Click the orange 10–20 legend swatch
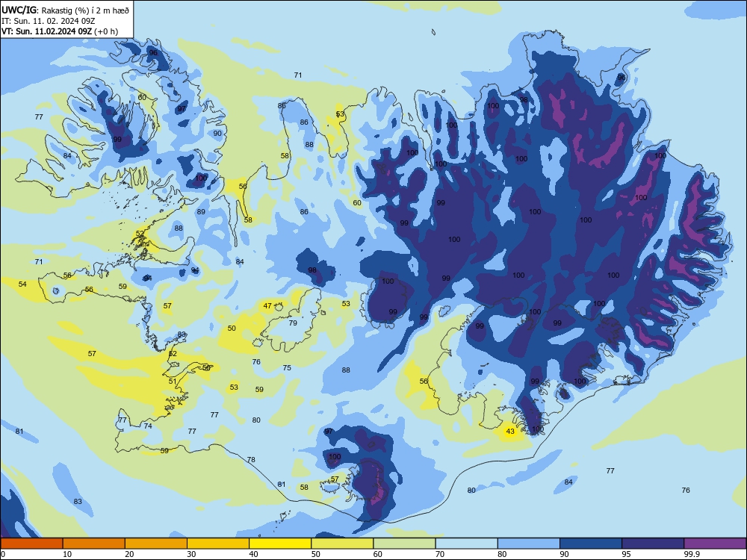747x560 pixels. point(94,544)
